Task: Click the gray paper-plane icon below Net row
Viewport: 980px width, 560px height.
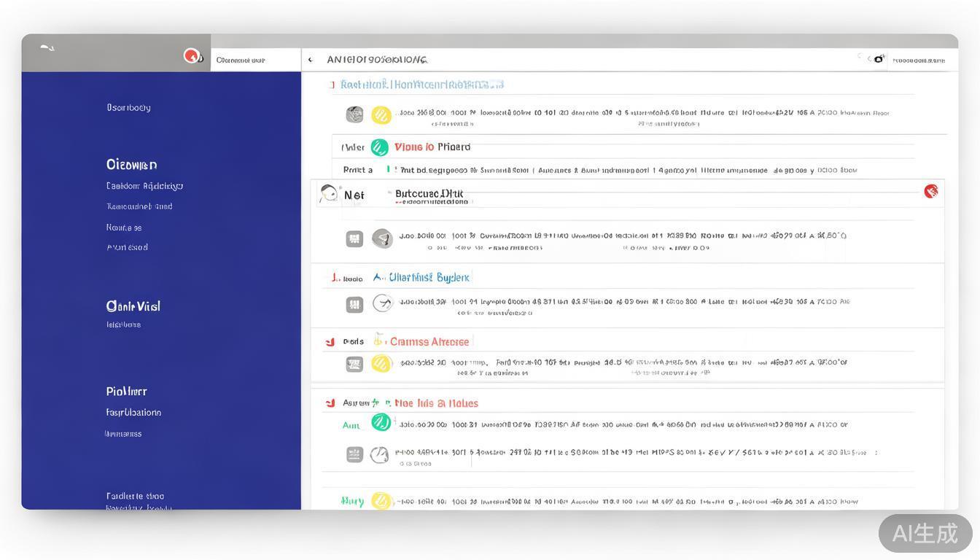Action: 382,238
